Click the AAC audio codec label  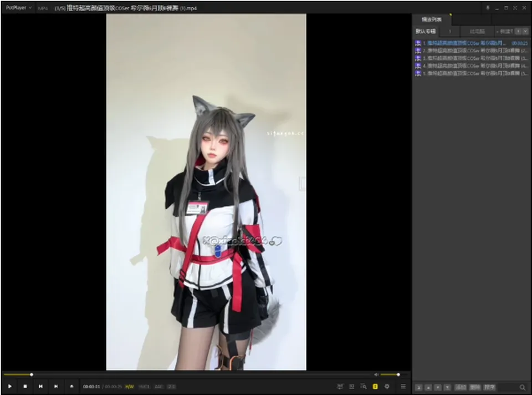click(x=159, y=387)
